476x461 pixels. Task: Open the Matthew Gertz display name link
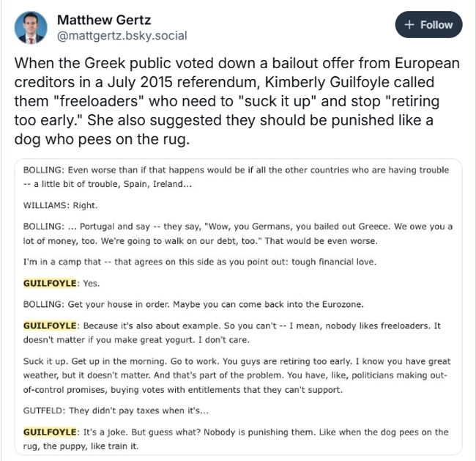[x=104, y=20]
